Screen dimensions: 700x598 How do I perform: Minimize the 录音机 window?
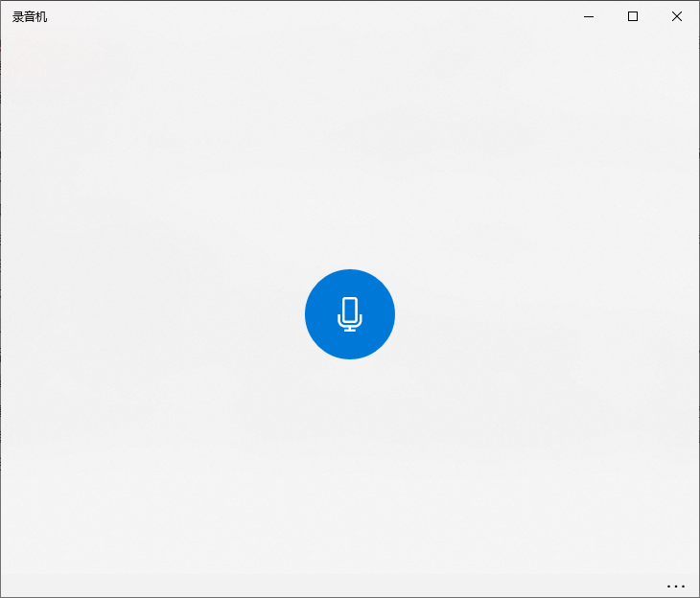[x=589, y=16]
